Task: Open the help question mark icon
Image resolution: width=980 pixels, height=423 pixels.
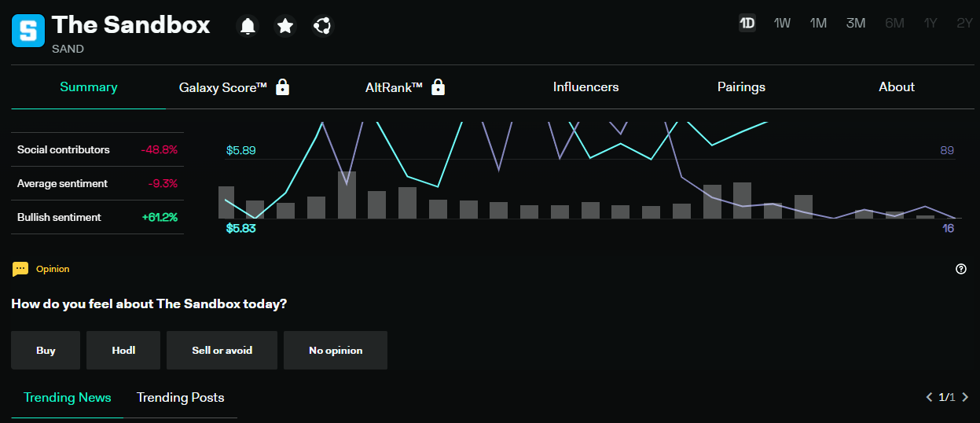Action: 961,269
